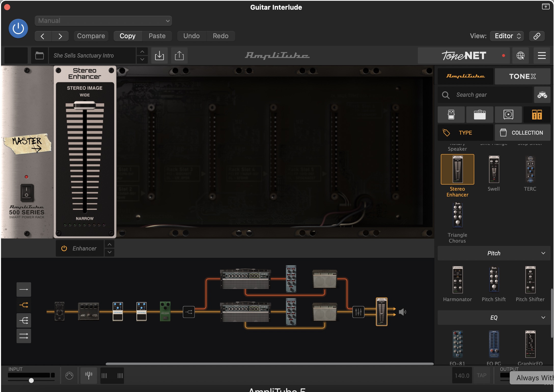
Task: Click the link chain icon button
Action: (x=537, y=36)
